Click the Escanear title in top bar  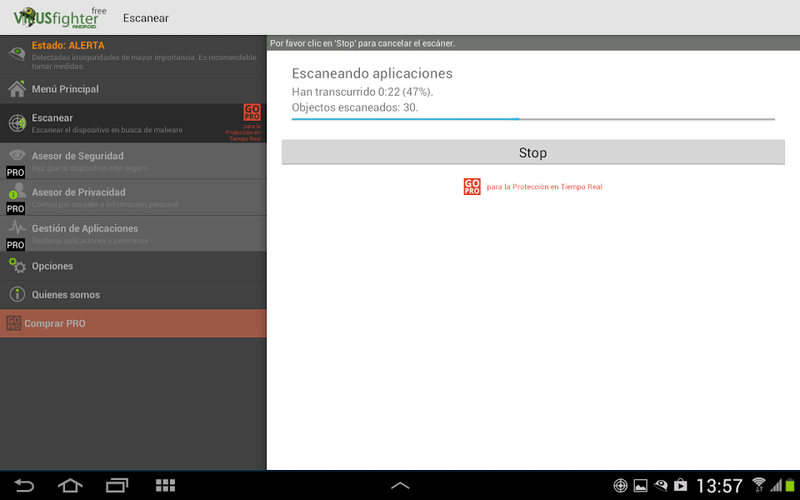(146, 18)
